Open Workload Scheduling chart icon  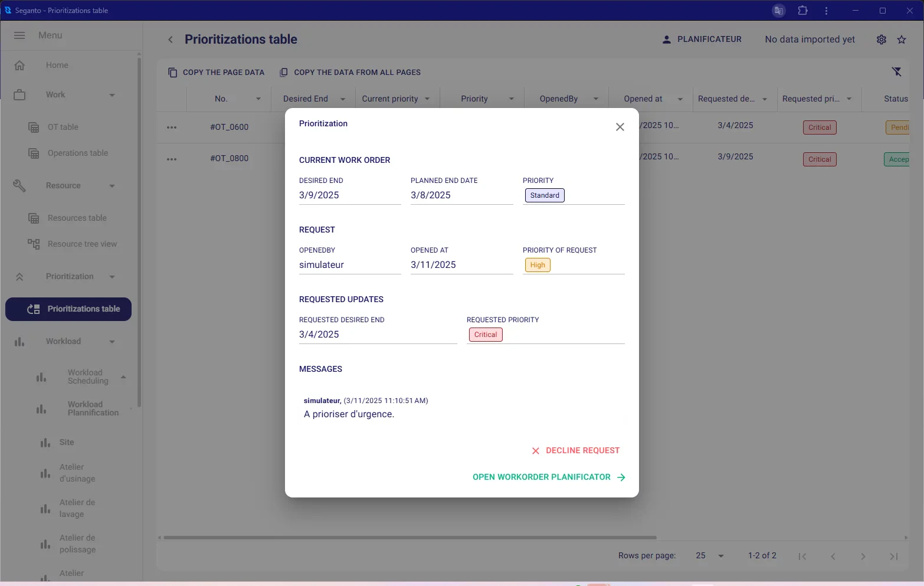(41, 377)
